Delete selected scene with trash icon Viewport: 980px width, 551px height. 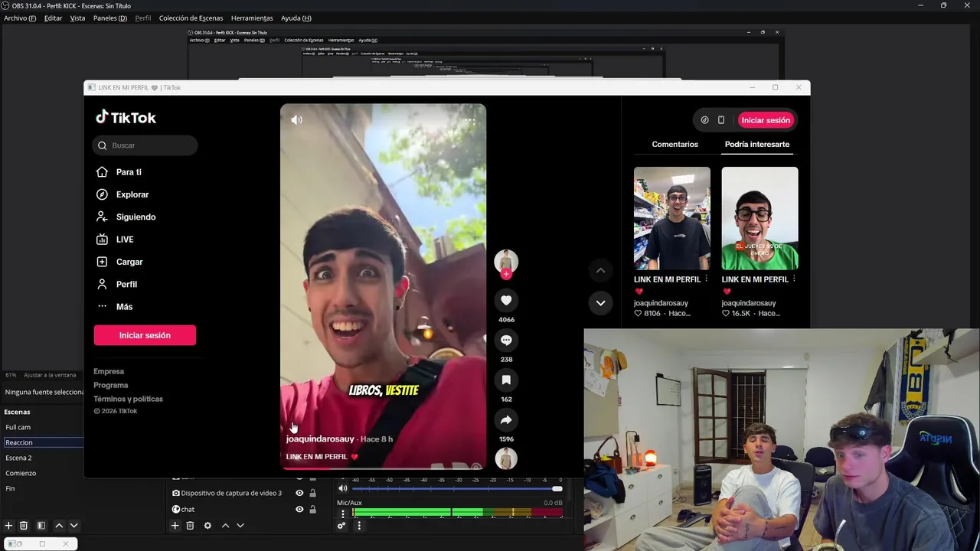point(24,526)
